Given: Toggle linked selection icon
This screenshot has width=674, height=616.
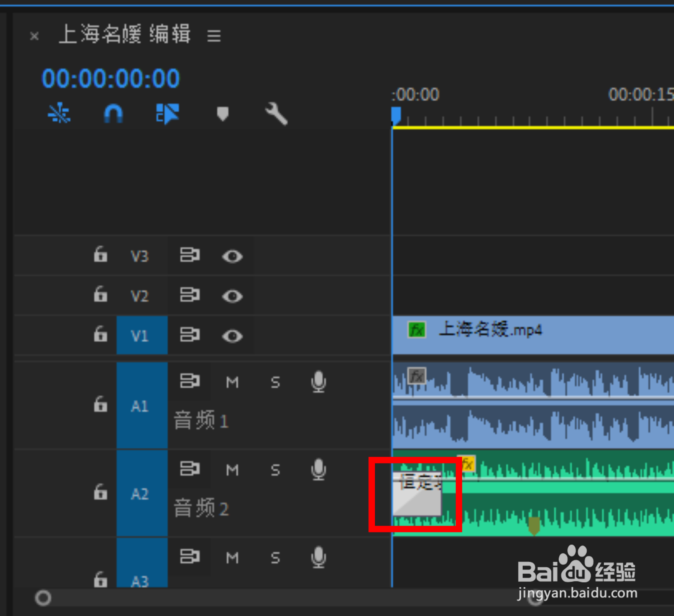Looking at the screenshot, I should click(x=168, y=114).
